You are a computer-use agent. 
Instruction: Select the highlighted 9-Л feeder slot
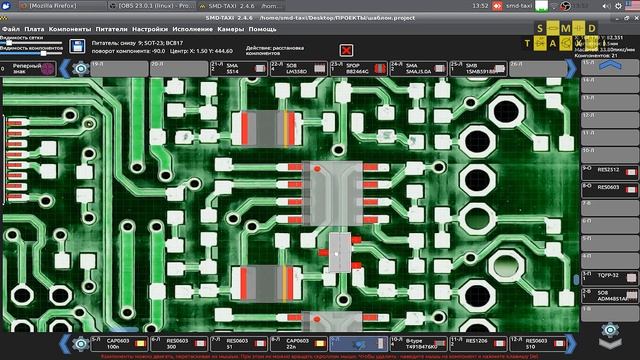click(359, 344)
